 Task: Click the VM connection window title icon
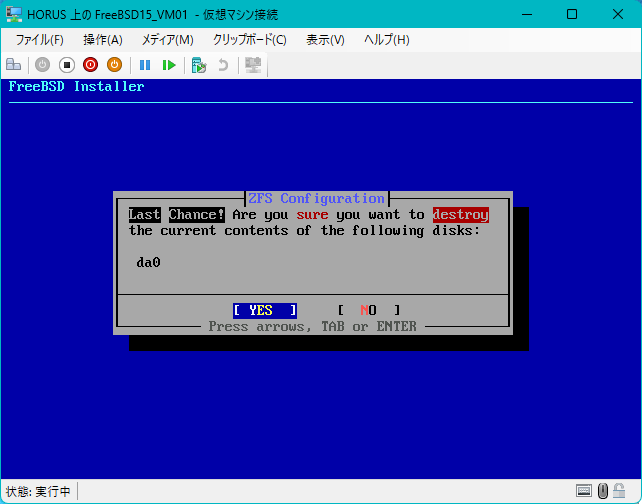(x=14, y=14)
